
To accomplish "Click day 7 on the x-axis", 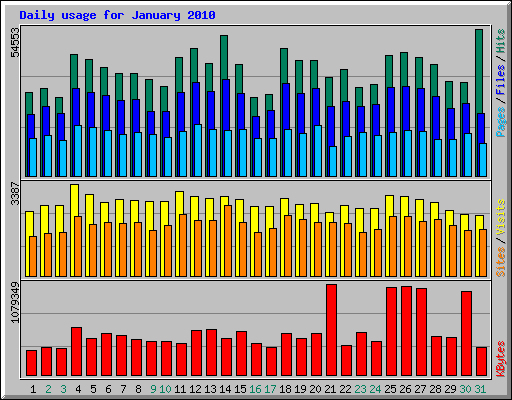I will tap(123, 389).
